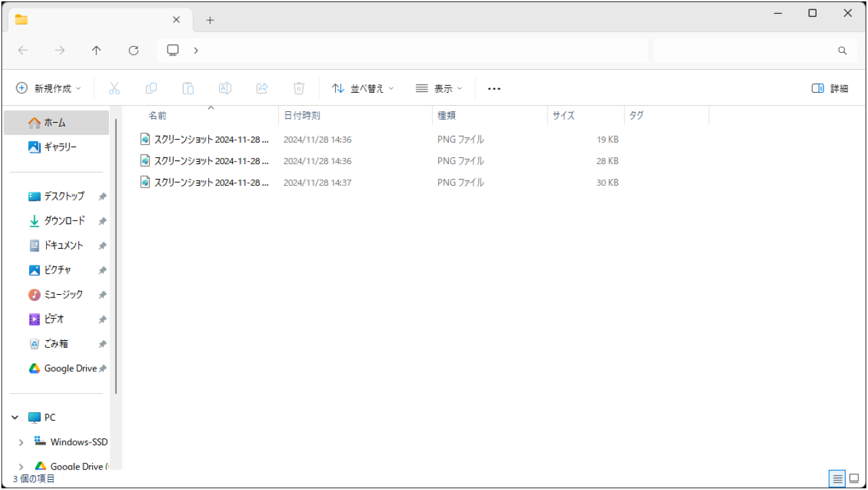Go up one folder level
Viewport: 868px width, 490px height.
coord(96,50)
